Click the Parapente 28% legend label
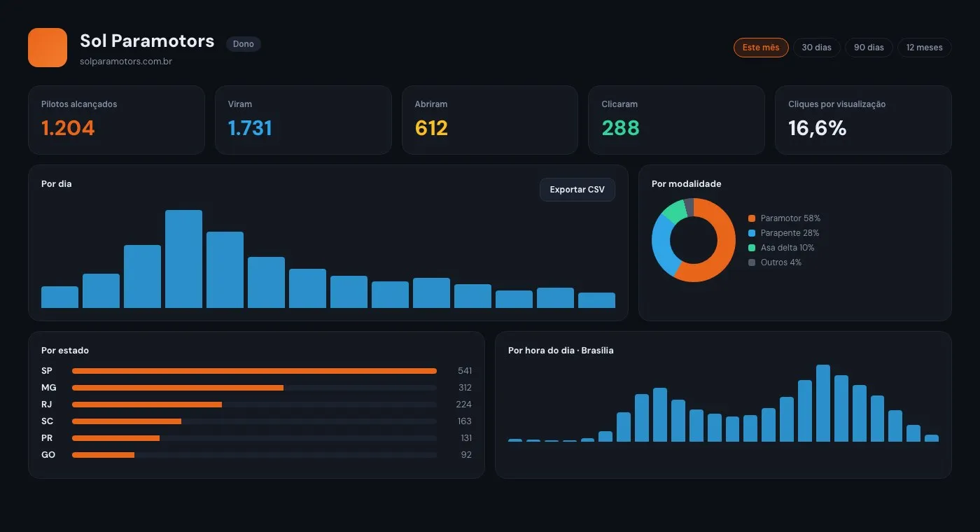This screenshot has height=532, width=980. (x=790, y=233)
